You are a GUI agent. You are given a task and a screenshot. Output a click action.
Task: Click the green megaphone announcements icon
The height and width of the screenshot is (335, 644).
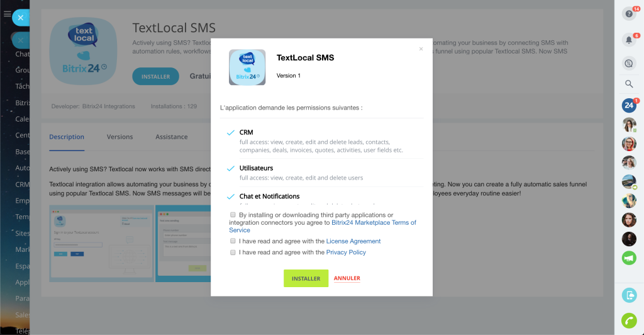(x=628, y=258)
